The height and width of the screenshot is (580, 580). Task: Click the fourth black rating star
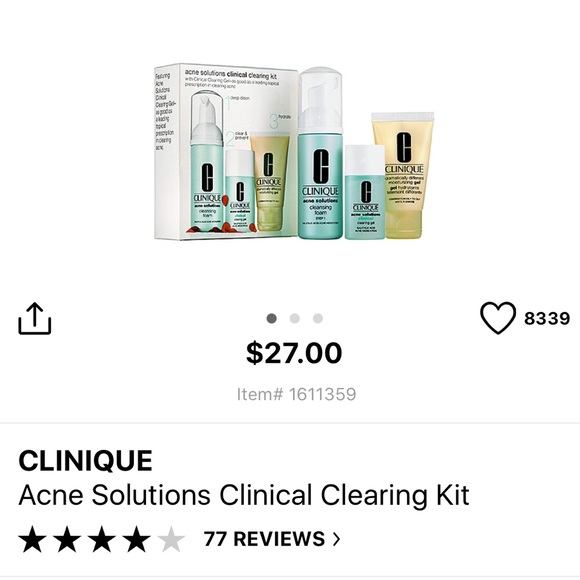pos(136,539)
